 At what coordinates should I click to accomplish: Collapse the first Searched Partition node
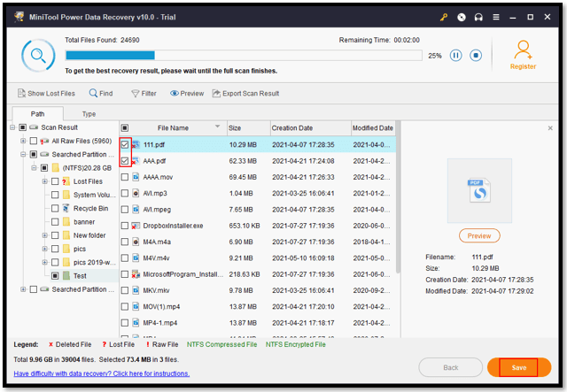coord(23,154)
